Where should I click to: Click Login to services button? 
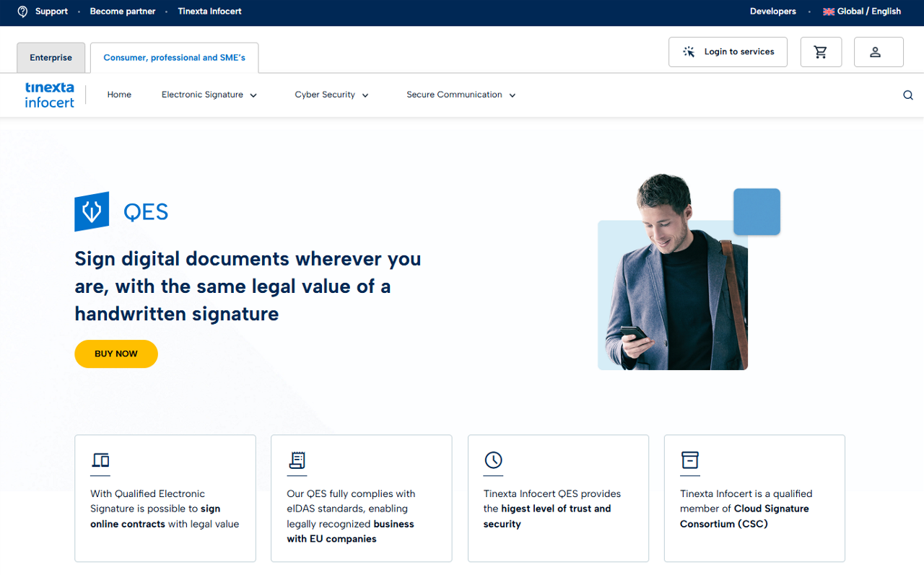click(x=728, y=52)
